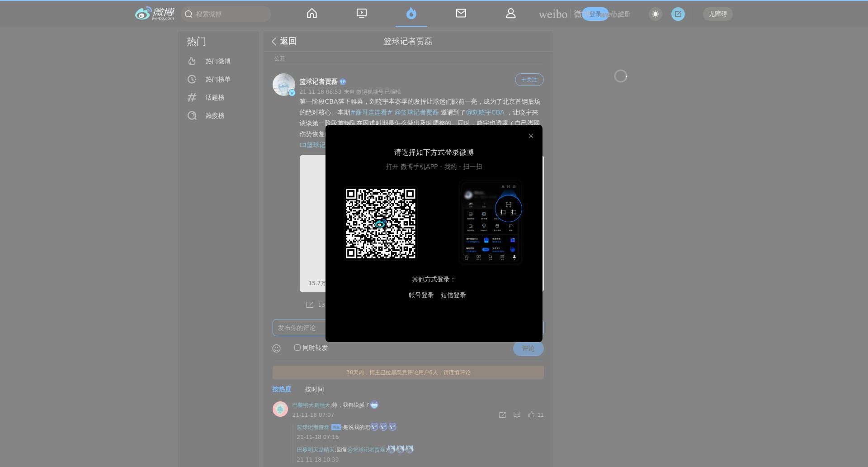Open the emoji picker smiley icon

click(277, 348)
